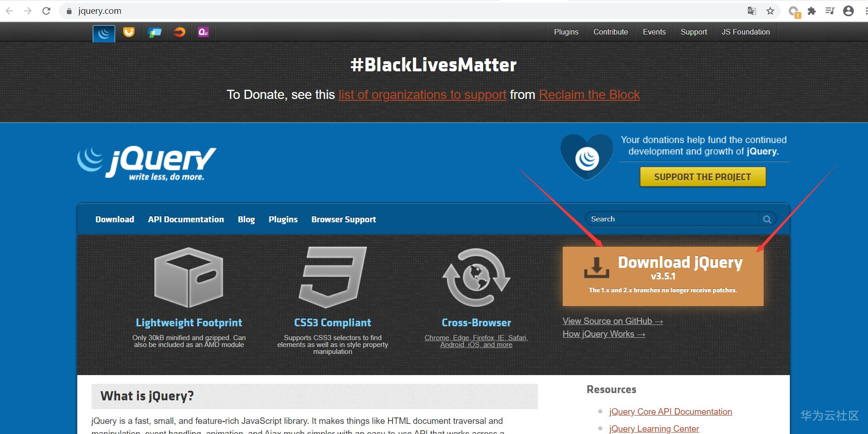Open View Source on GitHub link
Screen dimensions: 868x434
click(613, 321)
